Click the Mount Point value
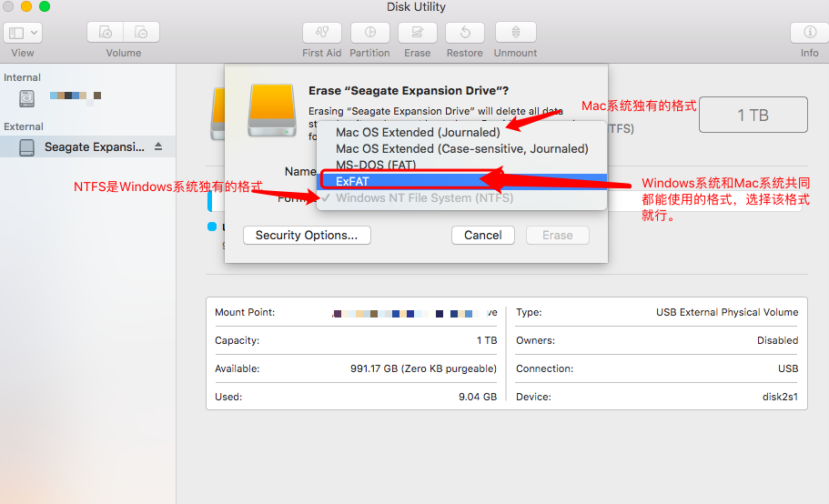The image size is (829, 504). 415,313
